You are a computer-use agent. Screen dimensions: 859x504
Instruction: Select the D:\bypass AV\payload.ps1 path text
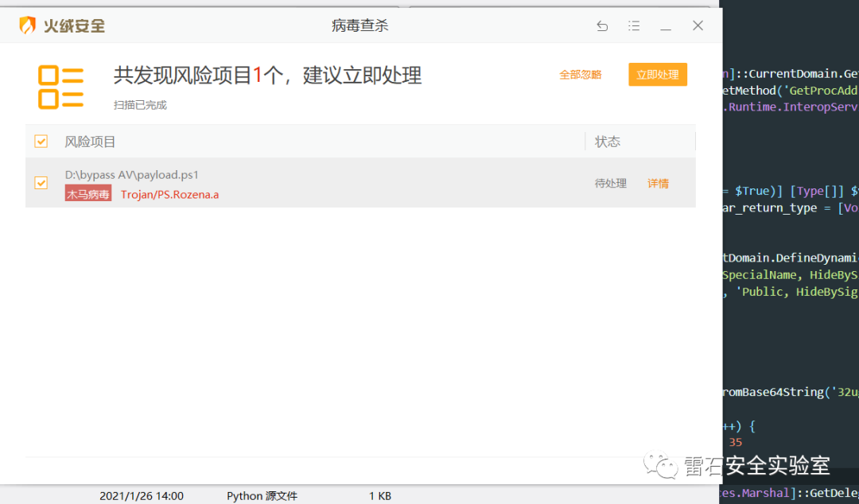click(x=131, y=175)
